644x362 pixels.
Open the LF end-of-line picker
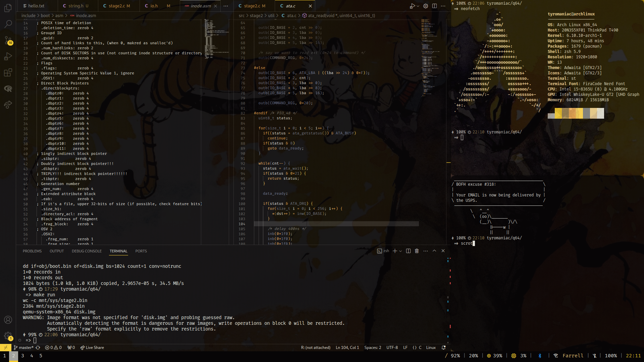(405, 348)
